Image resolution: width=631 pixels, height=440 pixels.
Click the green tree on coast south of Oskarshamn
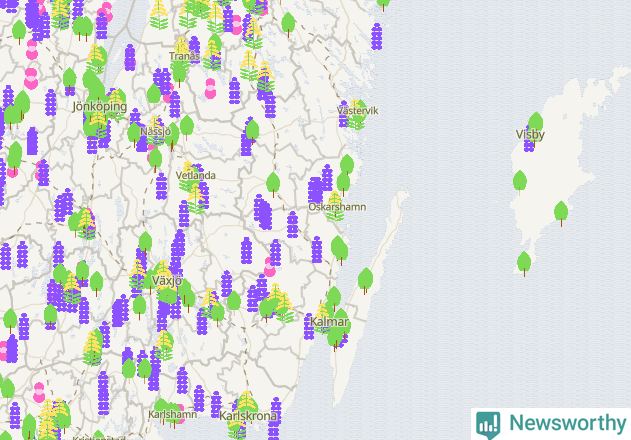340,250
